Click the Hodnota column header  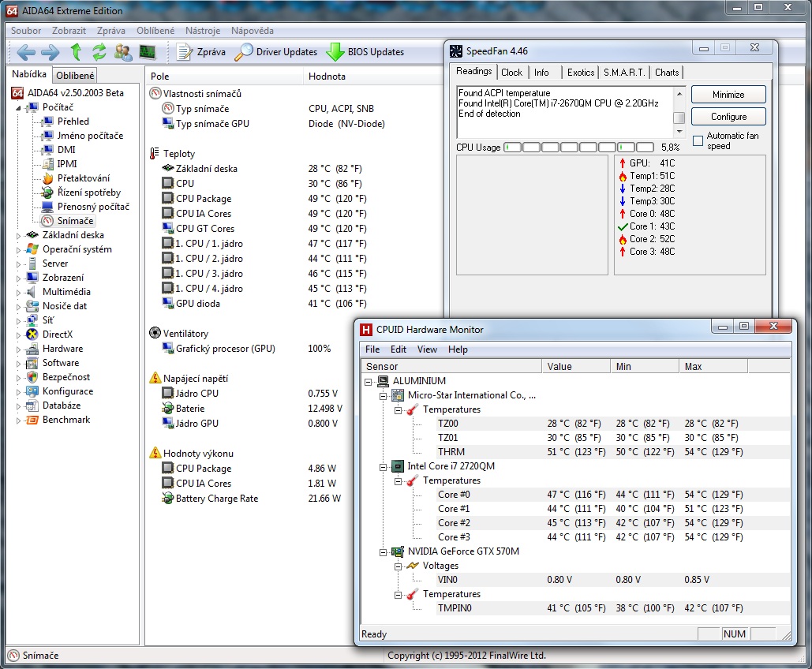[372, 76]
